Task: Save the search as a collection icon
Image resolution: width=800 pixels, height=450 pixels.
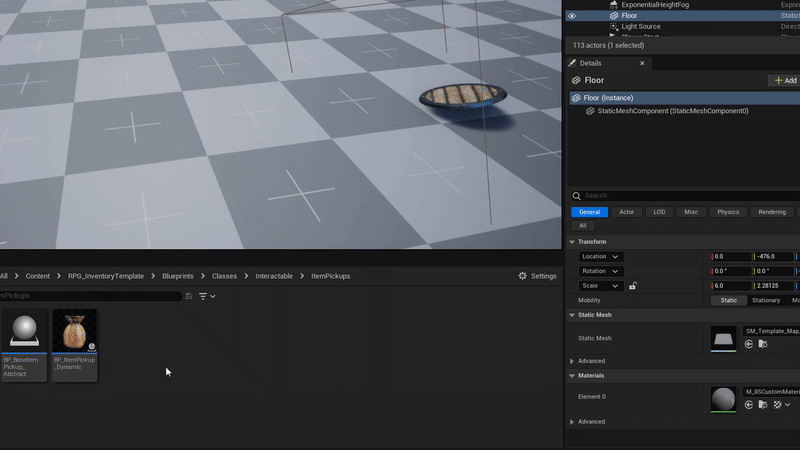Action: 189,296
